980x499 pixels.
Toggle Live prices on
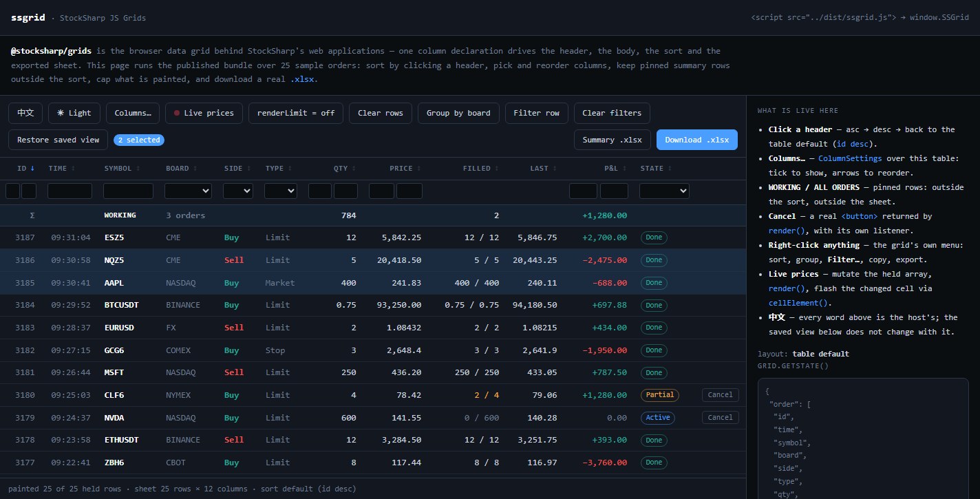pos(204,113)
